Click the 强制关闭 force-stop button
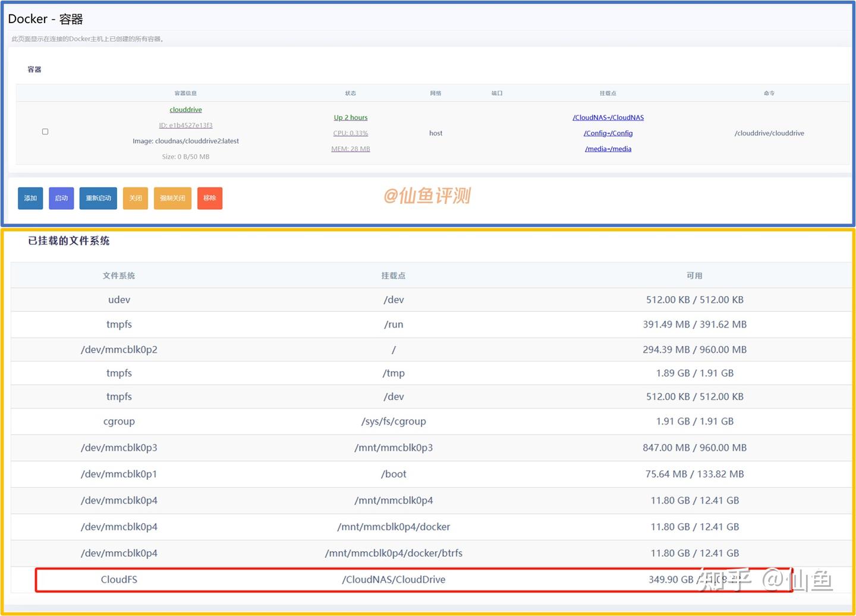This screenshot has height=616, width=856. (x=172, y=198)
